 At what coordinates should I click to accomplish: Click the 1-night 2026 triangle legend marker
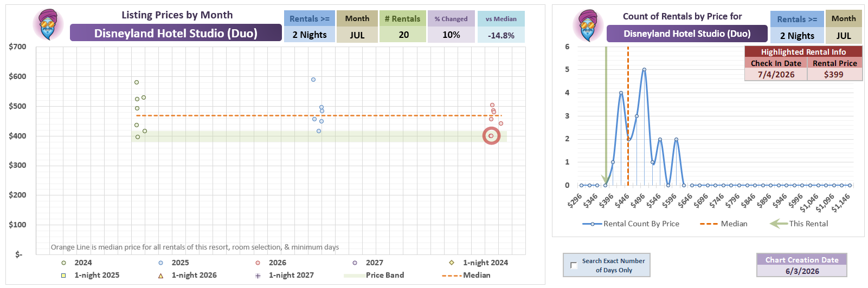(x=160, y=276)
